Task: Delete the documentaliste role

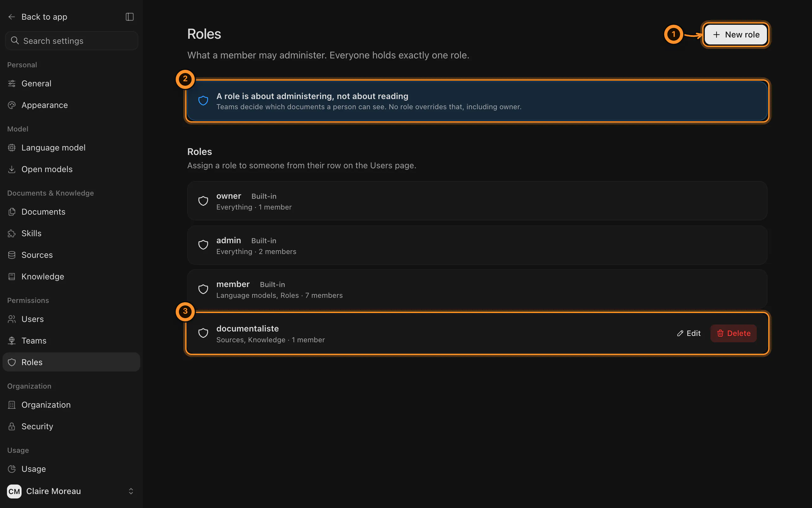Action: [x=734, y=333]
